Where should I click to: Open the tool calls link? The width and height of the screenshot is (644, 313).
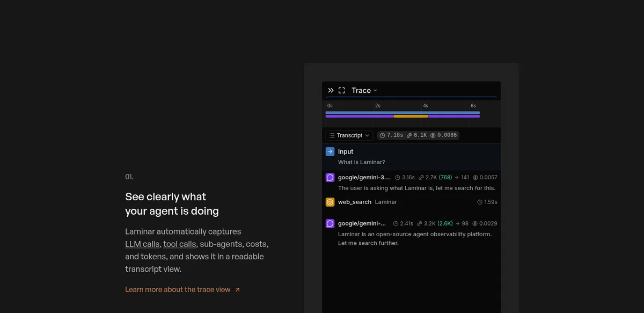[x=180, y=244]
